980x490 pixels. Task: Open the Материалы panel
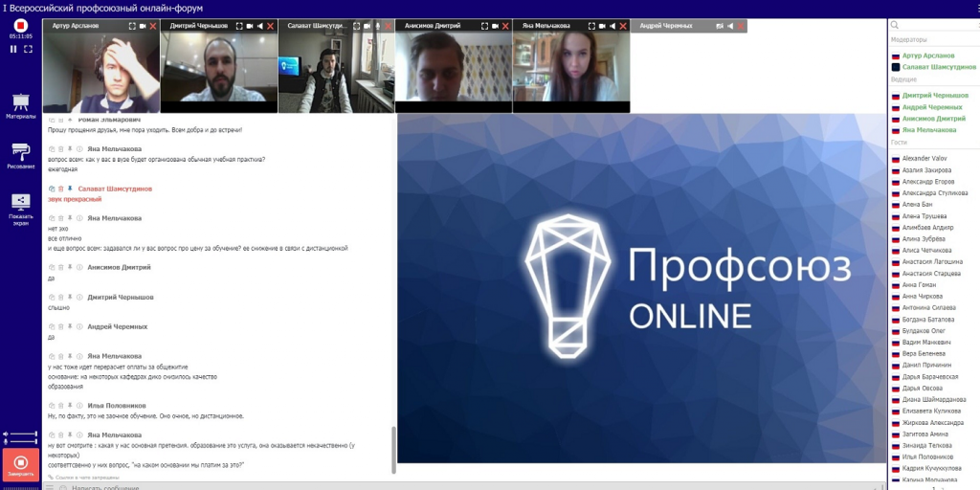[x=21, y=105]
